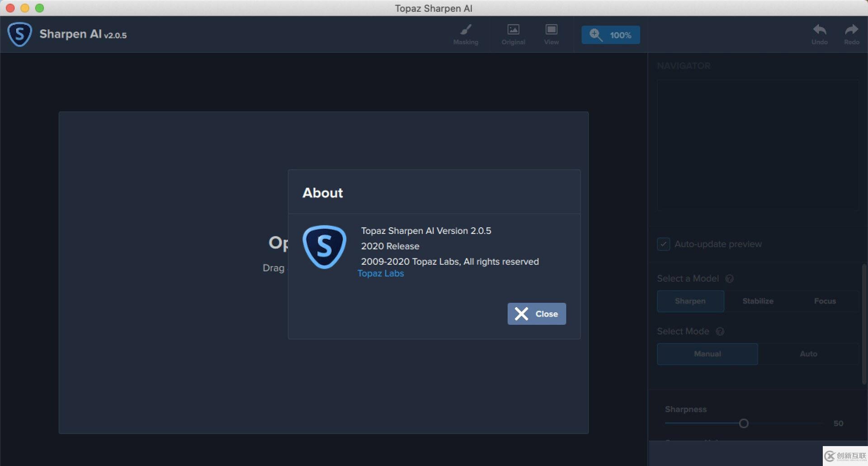Screen dimensions: 868x466
Task: Click the Sharpness value 50
Action: coord(838,423)
